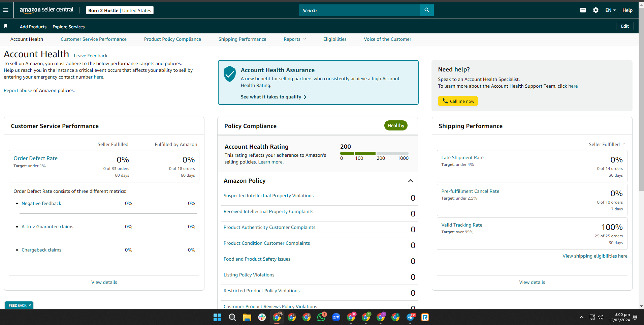Image resolution: width=644 pixels, height=325 pixels.
Task: Open the notification center icon
Action: [x=635, y=317]
